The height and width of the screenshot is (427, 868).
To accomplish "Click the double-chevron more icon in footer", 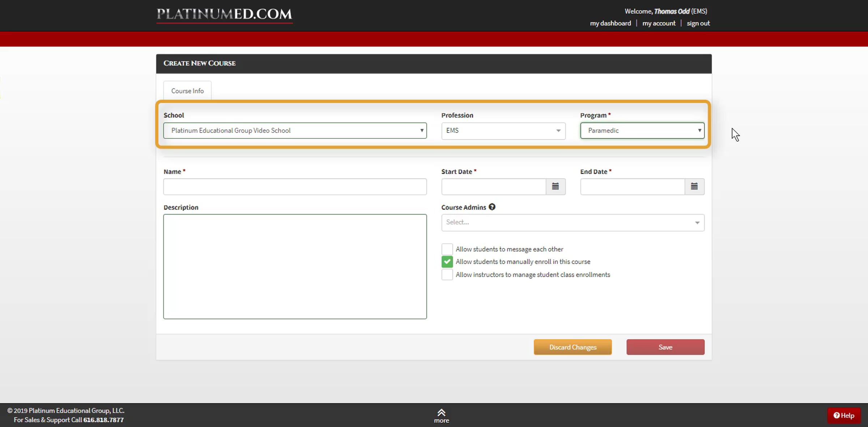I will click(x=441, y=413).
